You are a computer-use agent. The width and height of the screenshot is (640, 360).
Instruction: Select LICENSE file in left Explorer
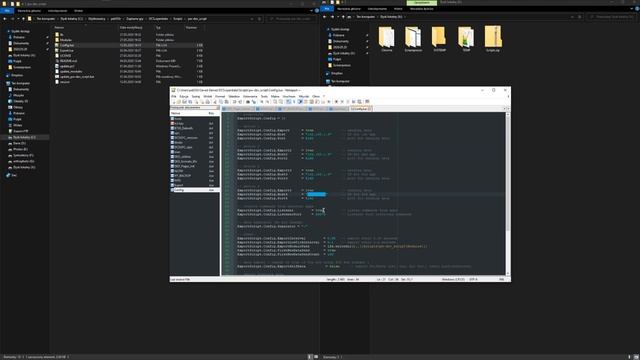coord(129,56)
